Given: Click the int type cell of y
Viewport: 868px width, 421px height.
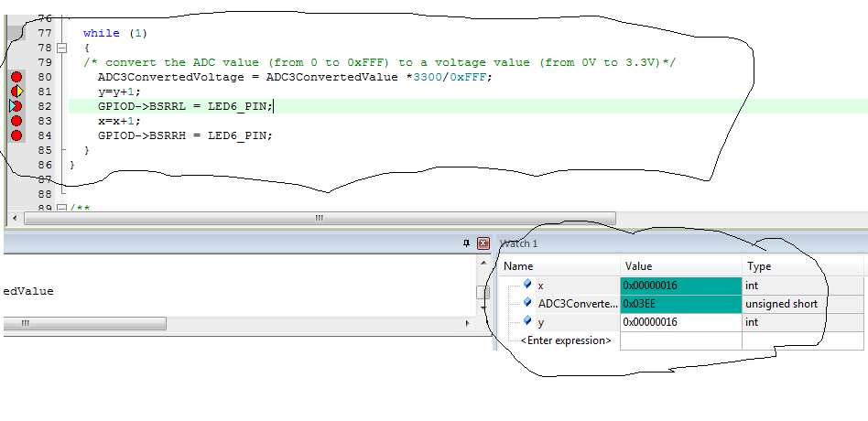Looking at the screenshot, I should pyautogui.click(x=803, y=322).
